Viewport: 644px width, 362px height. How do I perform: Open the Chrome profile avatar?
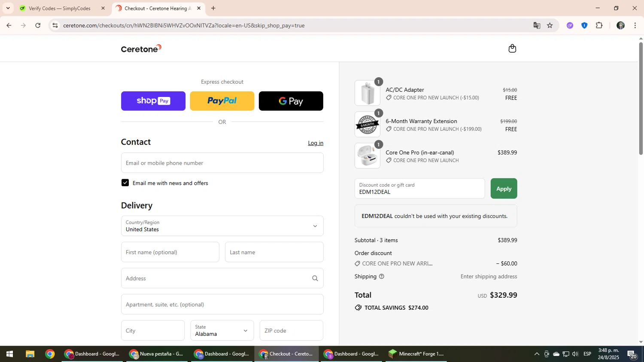(620, 26)
